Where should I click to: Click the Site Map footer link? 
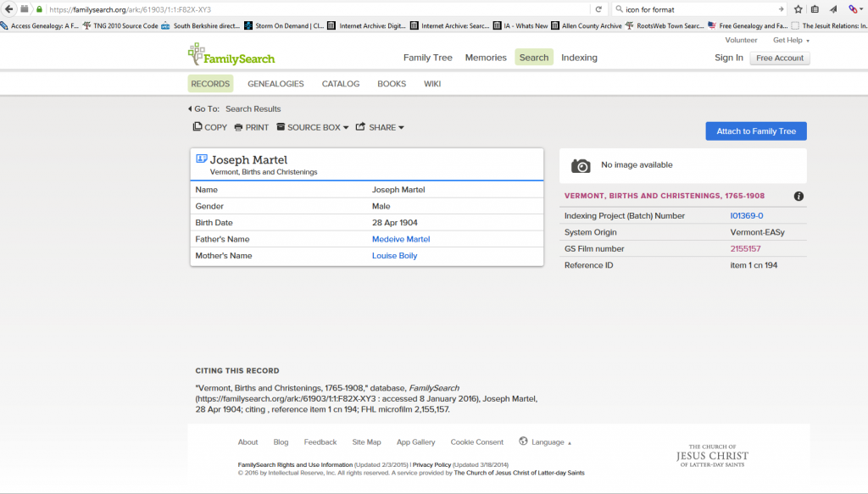click(366, 442)
